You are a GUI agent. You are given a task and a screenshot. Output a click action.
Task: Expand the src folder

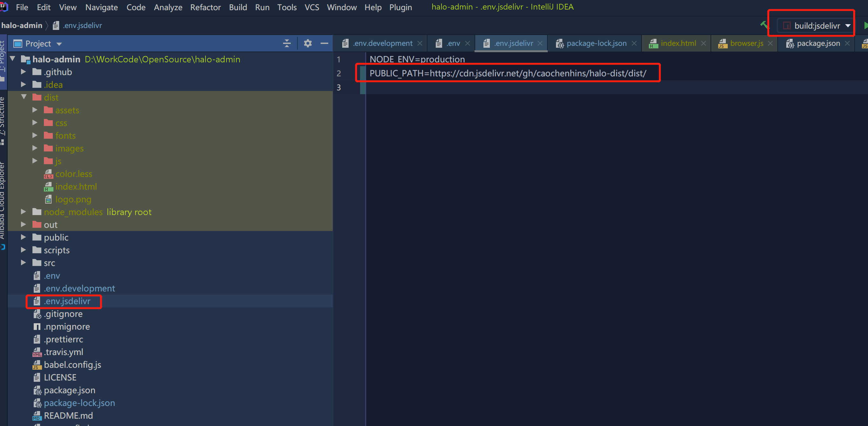(x=23, y=262)
